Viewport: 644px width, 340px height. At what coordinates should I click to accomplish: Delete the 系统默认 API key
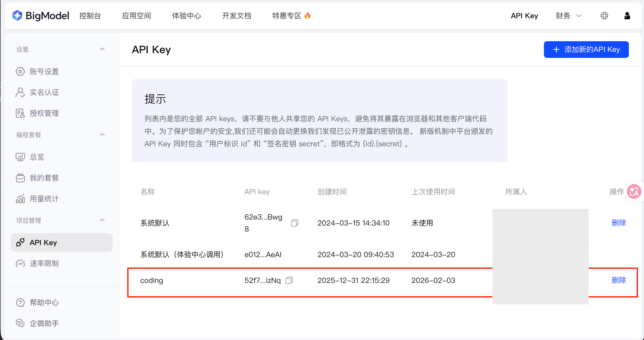pos(619,223)
